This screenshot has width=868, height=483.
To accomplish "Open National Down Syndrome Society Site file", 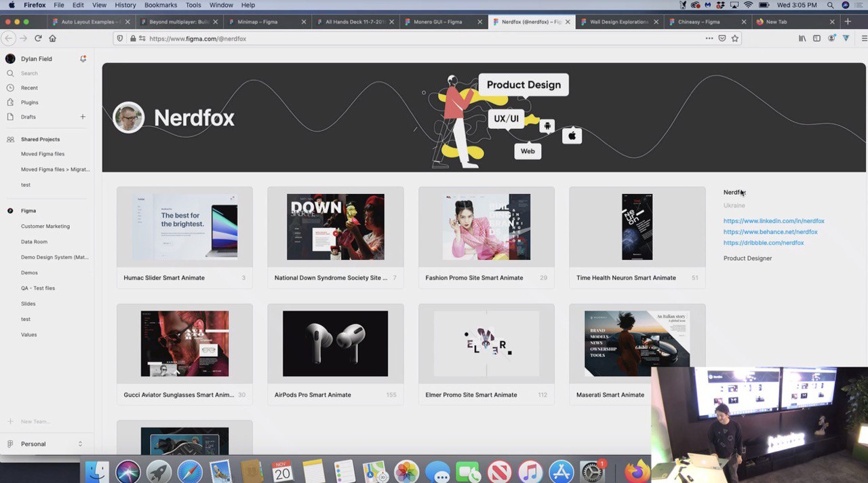I will tap(336, 237).
